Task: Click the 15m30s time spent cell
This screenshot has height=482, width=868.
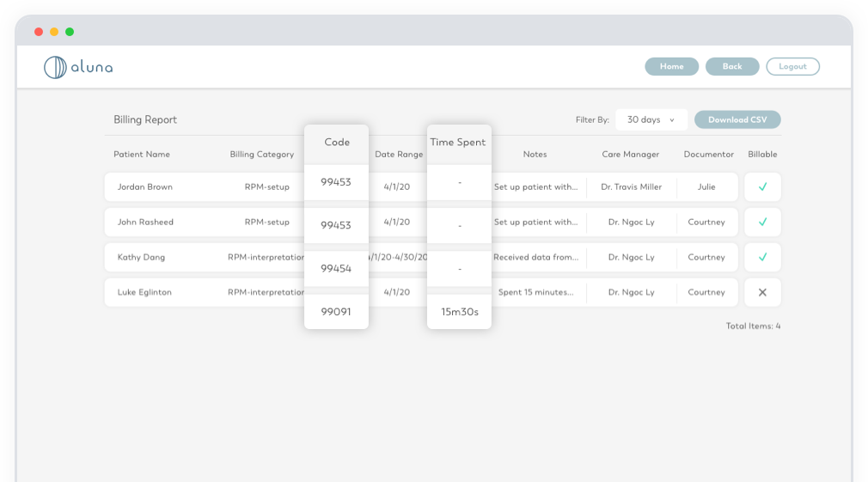Action: click(x=459, y=312)
